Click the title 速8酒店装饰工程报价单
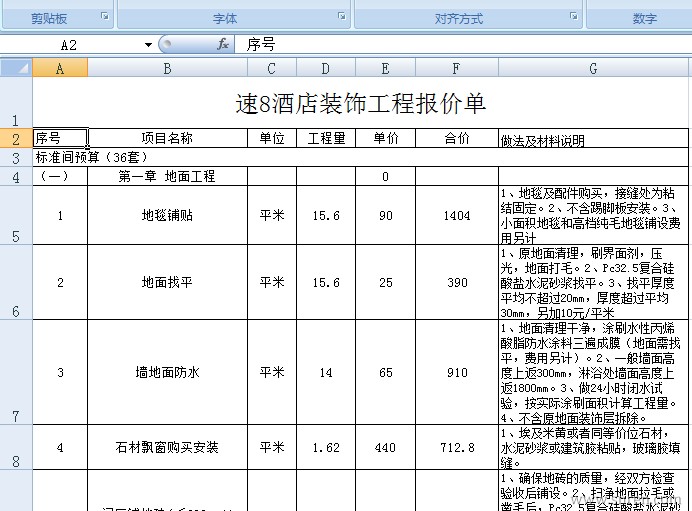Screen dimensions: 692x511 [x=361, y=104]
